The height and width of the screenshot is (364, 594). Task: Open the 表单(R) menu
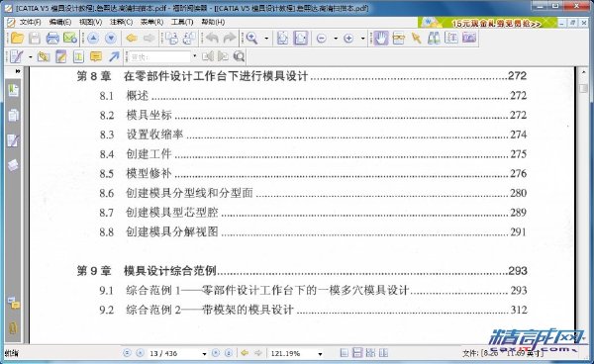[x=151, y=22]
